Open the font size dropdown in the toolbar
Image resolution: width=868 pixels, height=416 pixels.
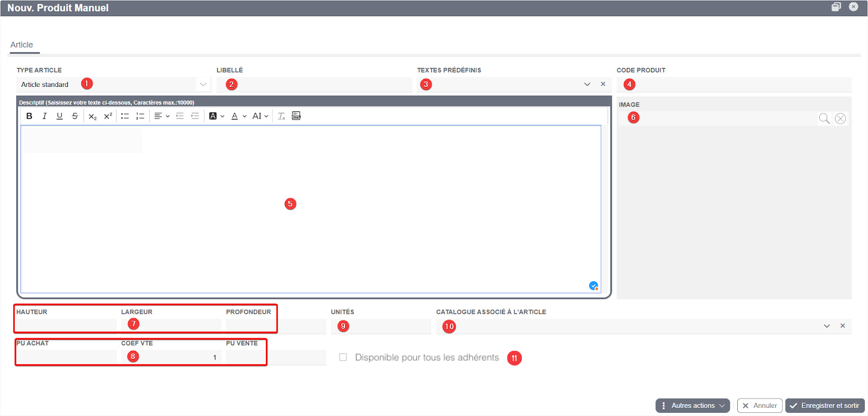[260, 116]
